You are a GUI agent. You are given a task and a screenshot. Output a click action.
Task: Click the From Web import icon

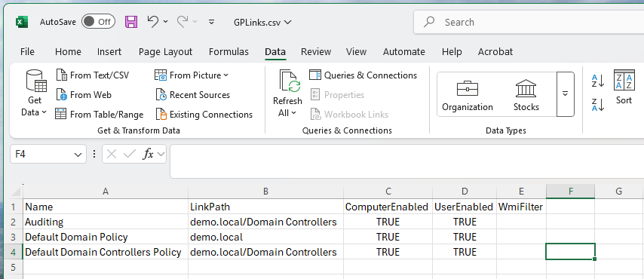coord(61,95)
